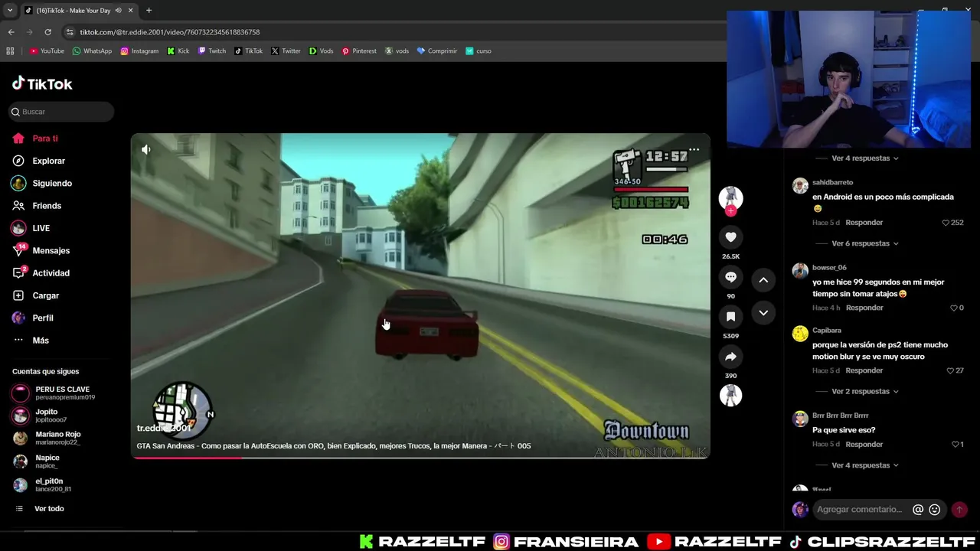Open the Twitch bookmark
980x551 pixels.
click(212, 51)
